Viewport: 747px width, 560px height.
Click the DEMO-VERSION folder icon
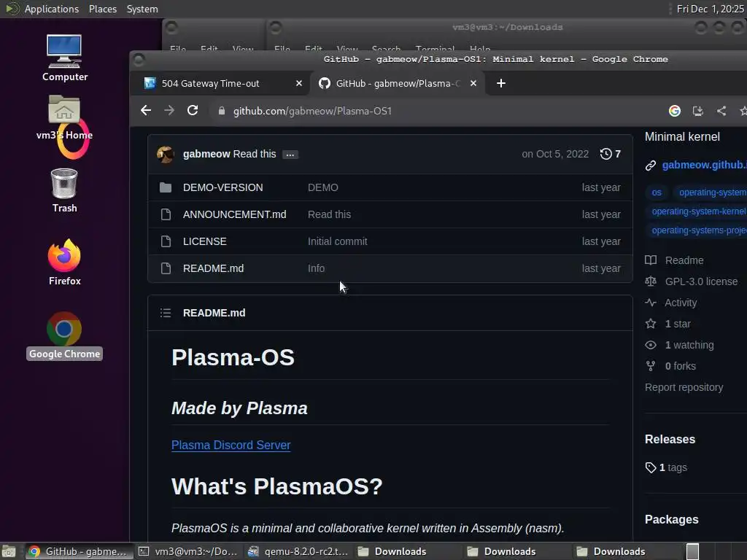click(x=166, y=187)
